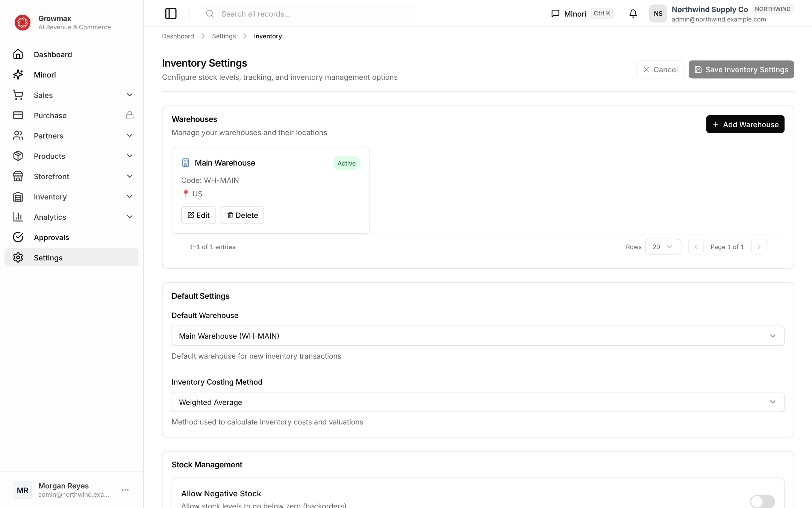Screen dimensions: 812x508
Task: Expand the Analytics menu chevron
Action: [x=130, y=217]
